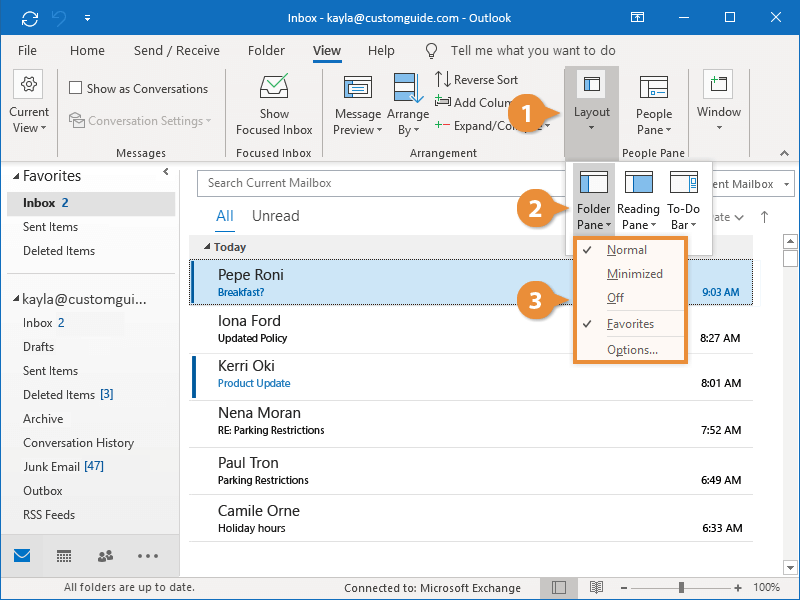Open RSS Feeds folder
Viewport: 800px width, 600px height.
click(x=48, y=515)
